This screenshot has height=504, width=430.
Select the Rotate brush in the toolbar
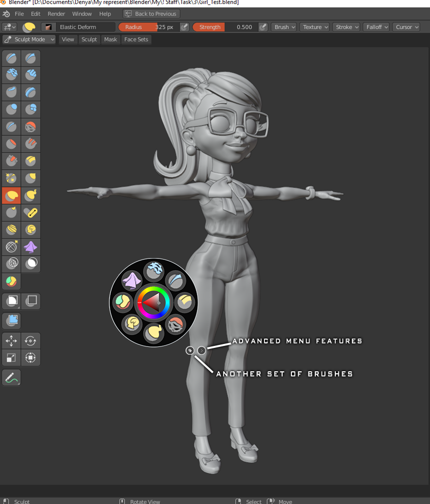click(31, 229)
